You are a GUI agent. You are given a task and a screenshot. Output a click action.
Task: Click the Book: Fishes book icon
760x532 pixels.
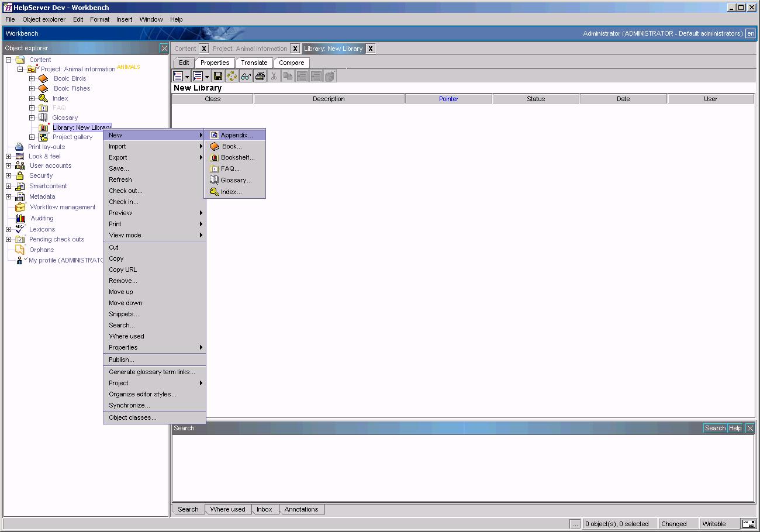43,88
